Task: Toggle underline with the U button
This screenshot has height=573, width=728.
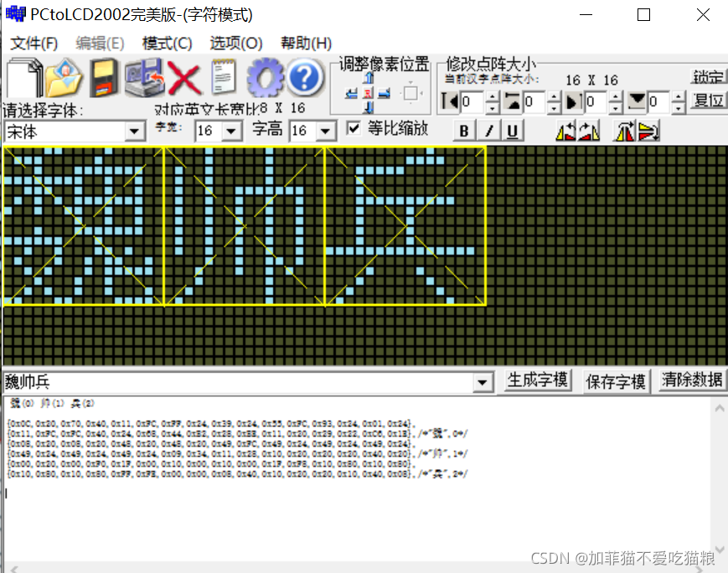Action: [x=512, y=132]
